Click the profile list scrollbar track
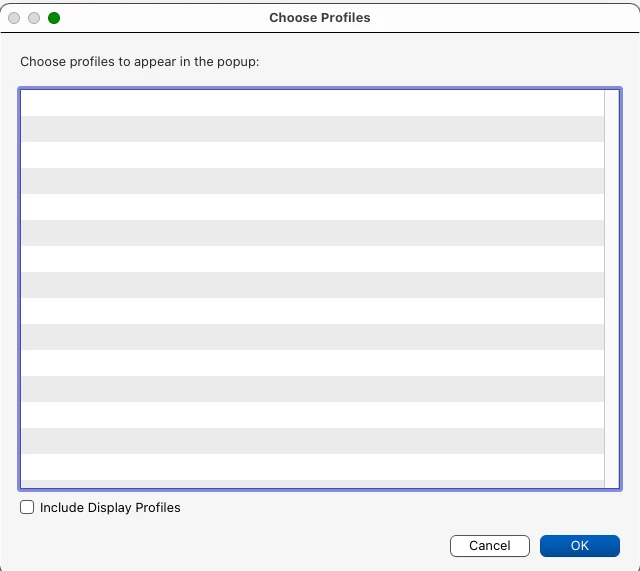Screen dimensions: 640x571 coord(611,289)
